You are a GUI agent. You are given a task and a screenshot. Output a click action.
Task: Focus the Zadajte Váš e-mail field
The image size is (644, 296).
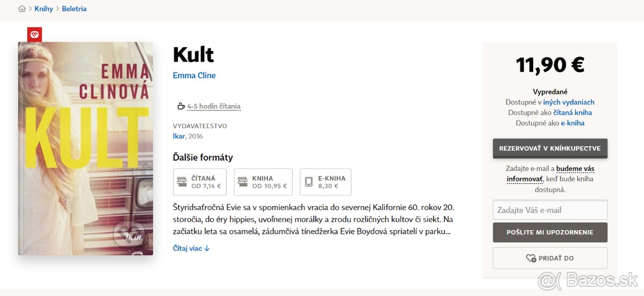tap(550, 210)
